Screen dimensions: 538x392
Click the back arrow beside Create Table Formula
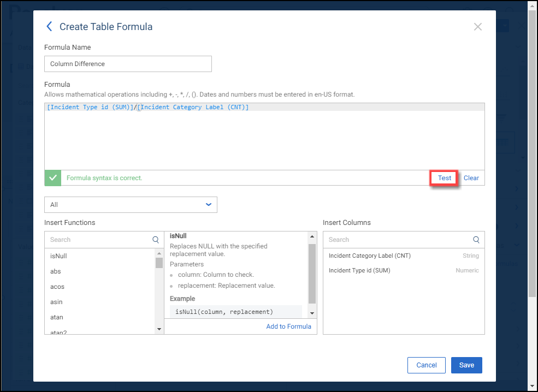(x=49, y=27)
